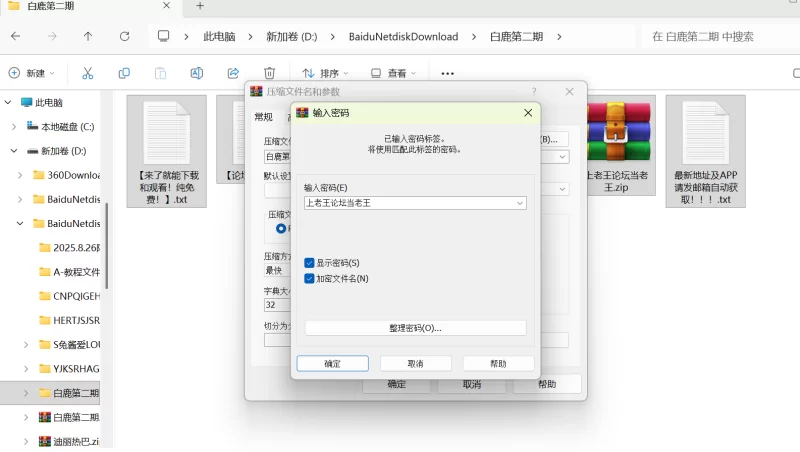The width and height of the screenshot is (800, 452).
Task: Click the refresh button beside address bar
Action: point(124,36)
